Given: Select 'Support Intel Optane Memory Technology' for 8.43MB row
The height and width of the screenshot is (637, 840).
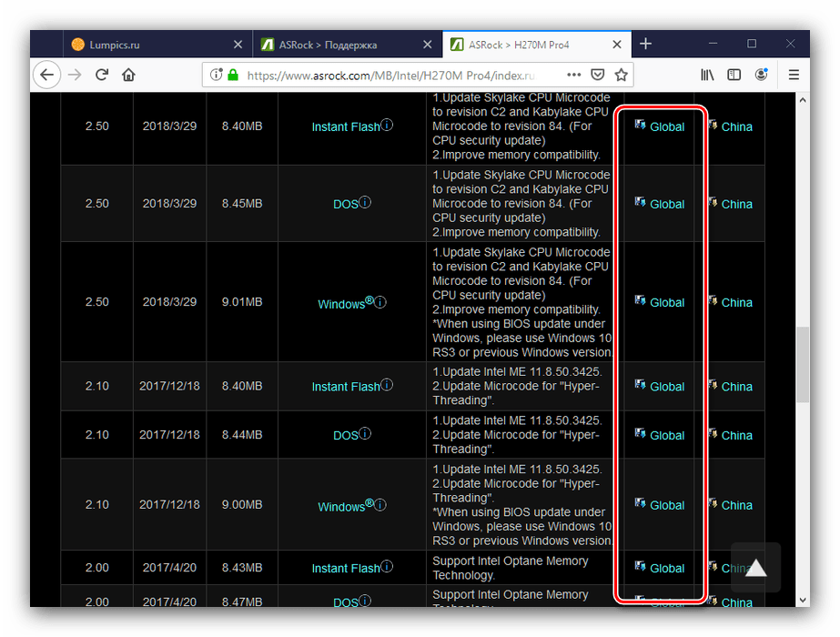Looking at the screenshot, I should [510, 568].
